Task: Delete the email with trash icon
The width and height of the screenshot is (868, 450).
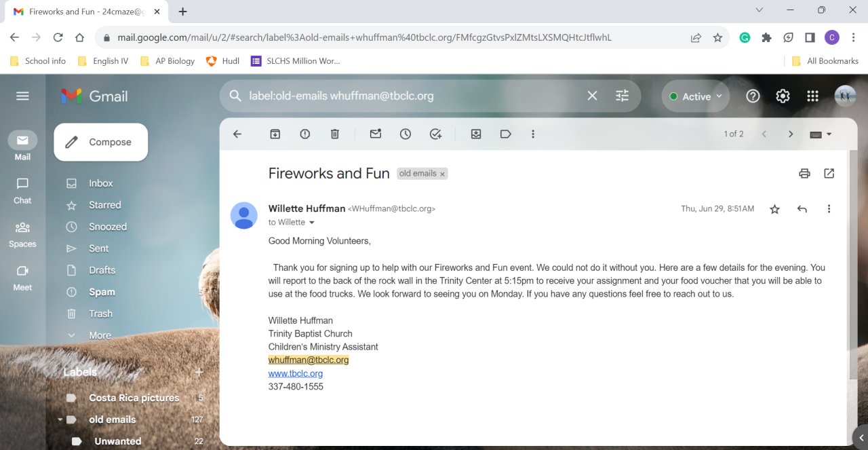Action: click(335, 134)
